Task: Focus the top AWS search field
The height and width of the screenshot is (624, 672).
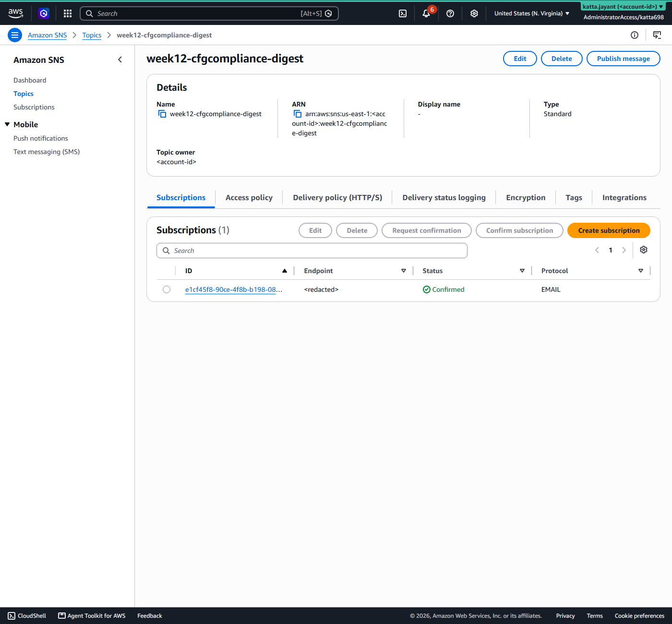Action: tap(209, 13)
